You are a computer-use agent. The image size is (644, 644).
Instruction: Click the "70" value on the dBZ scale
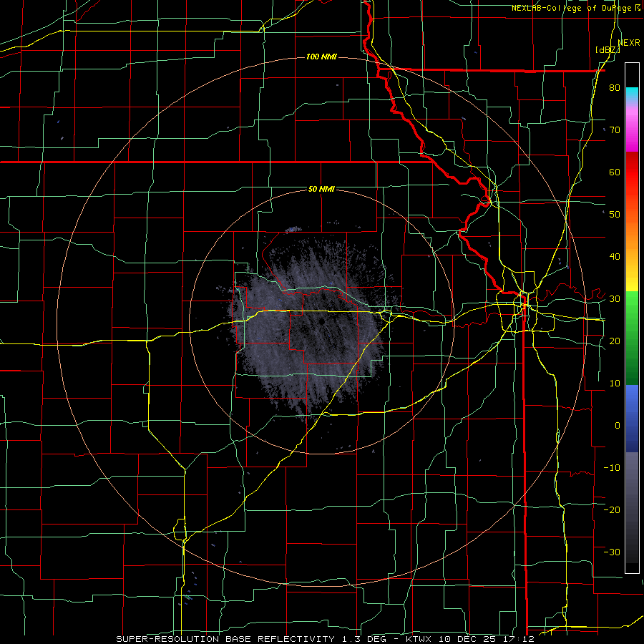pyautogui.click(x=615, y=130)
